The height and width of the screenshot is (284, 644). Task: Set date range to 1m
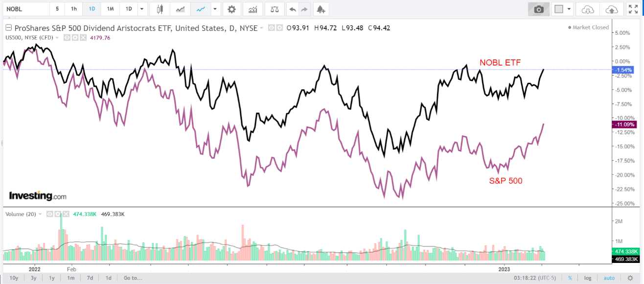(71, 278)
